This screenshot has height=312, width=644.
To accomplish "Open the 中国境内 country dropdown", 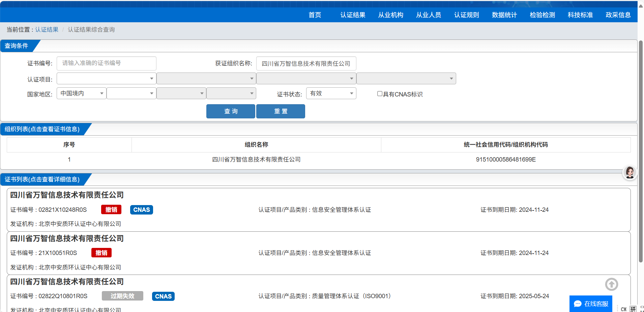I will (81, 93).
